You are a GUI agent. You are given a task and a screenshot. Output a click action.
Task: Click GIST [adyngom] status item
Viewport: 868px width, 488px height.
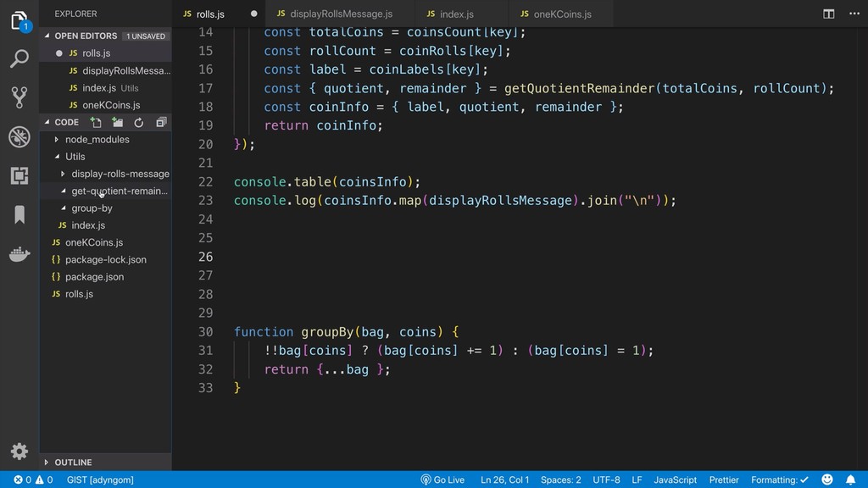[100, 480]
